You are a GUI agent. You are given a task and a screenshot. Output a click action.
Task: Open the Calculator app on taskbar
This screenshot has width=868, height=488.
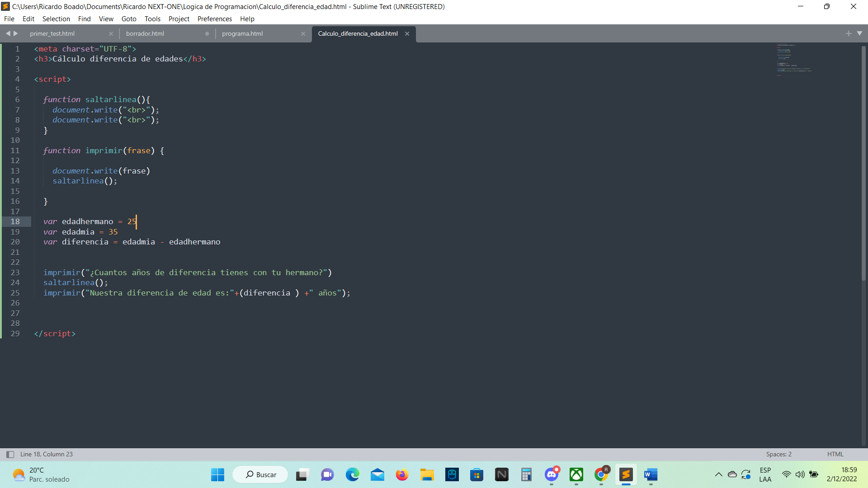click(526, 474)
